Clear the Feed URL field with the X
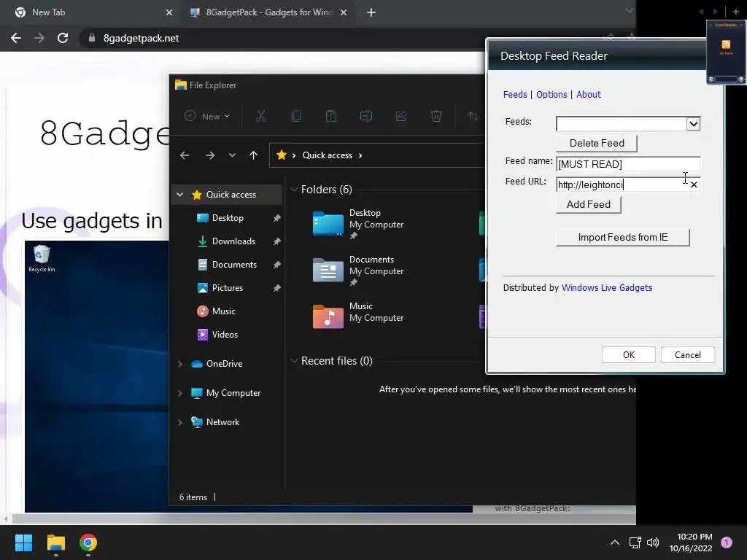Image resolution: width=747 pixels, height=560 pixels. pos(694,184)
